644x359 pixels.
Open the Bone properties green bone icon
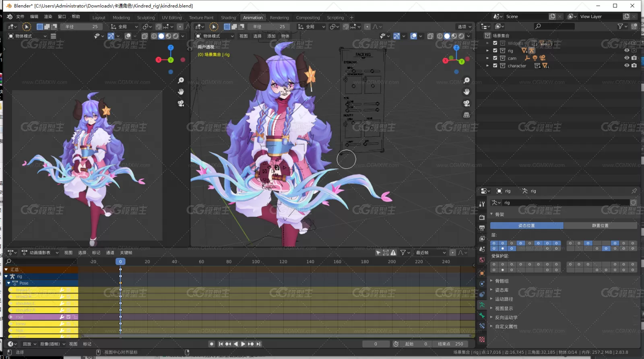[x=482, y=316]
